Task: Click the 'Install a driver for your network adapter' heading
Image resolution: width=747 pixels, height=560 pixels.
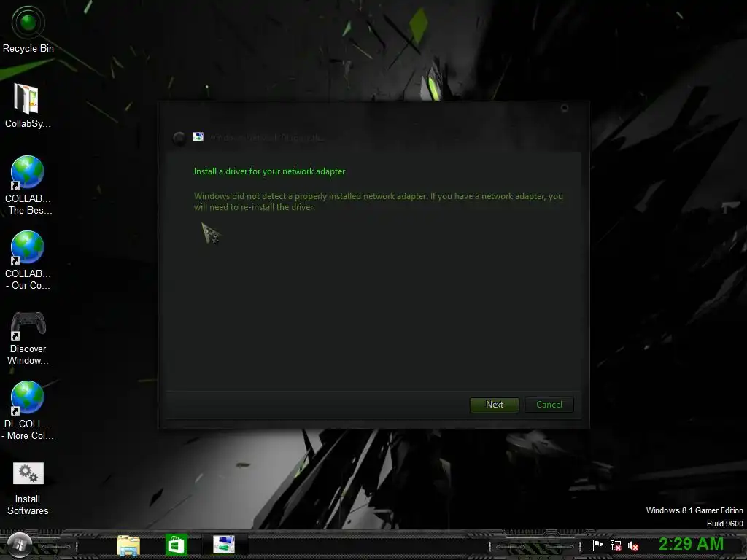Action: click(x=270, y=171)
